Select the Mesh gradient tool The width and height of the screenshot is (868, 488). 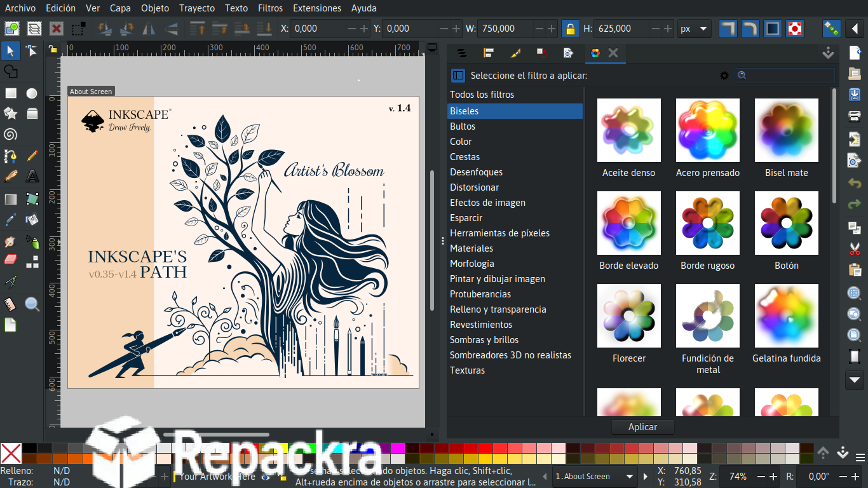click(32, 200)
